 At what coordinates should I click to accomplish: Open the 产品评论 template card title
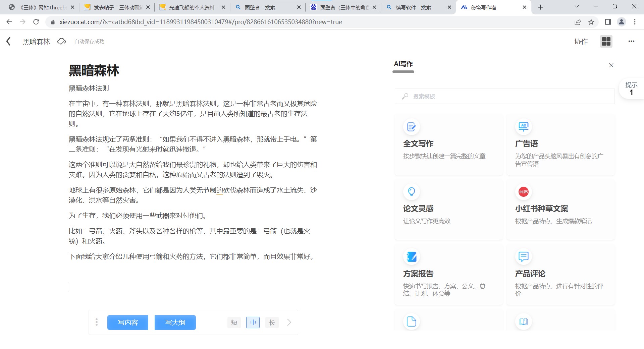(x=530, y=274)
